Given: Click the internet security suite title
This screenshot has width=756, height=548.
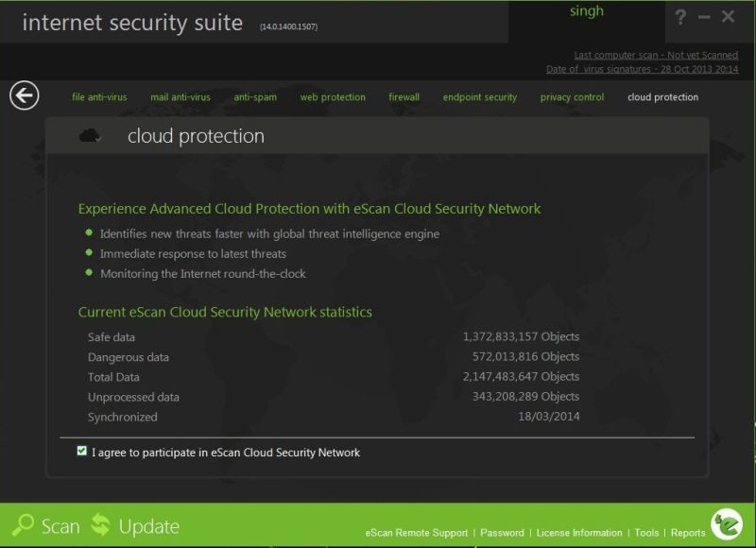Looking at the screenshot, I should 132,23.
